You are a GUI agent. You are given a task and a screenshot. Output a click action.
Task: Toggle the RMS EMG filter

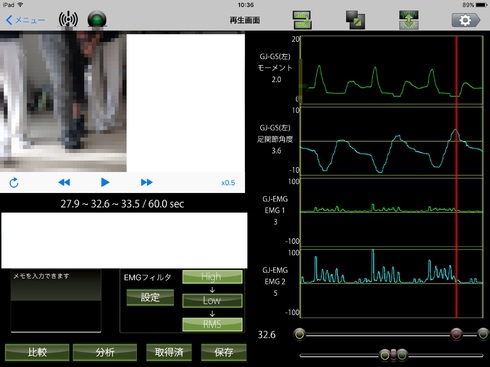pyautogui.click(x=212, y=324)
